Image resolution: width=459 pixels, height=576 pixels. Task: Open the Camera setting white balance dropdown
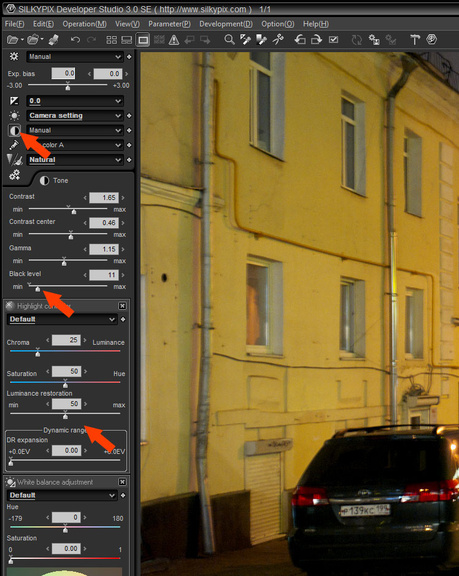click(x=75, y=115)
